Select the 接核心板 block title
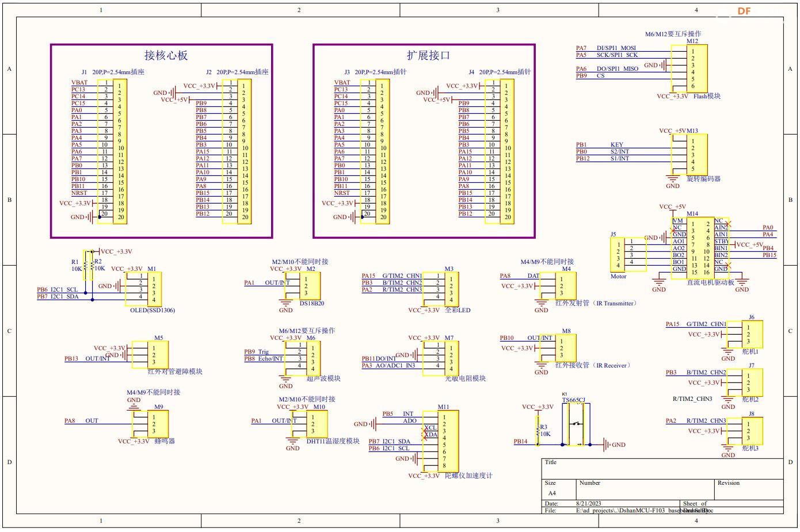Image resolution: width=800 pixels, height=532 pixels. click(166, 56)
